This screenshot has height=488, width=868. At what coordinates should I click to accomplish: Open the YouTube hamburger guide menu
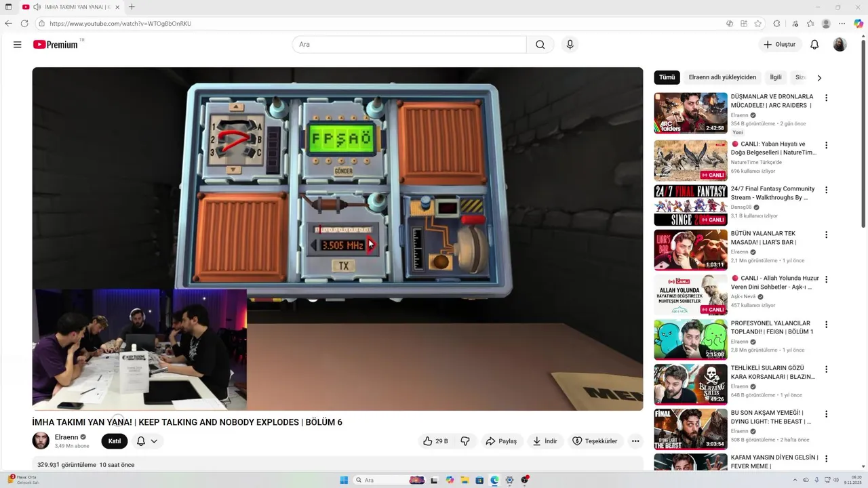pyautogui.click(x=17, y=45)
